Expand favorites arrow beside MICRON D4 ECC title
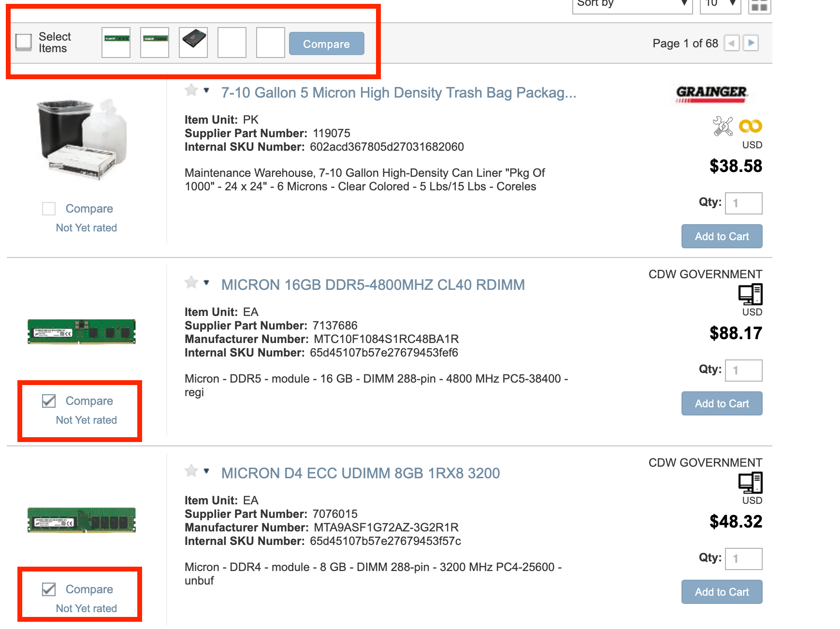This screenshot has width=840, height=629. (x=206, y=471)
